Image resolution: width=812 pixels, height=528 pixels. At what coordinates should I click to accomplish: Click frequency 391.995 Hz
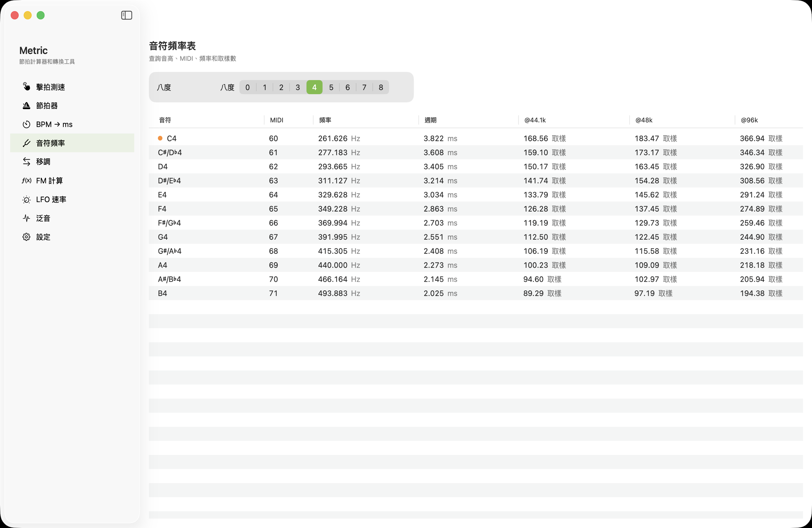(x=339, y=237)
